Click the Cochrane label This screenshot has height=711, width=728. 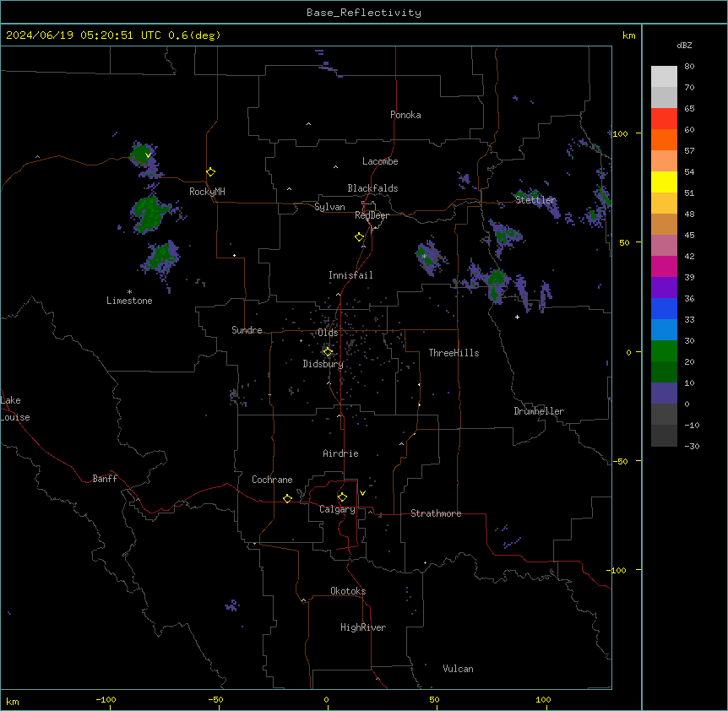(x=272, y=480)
